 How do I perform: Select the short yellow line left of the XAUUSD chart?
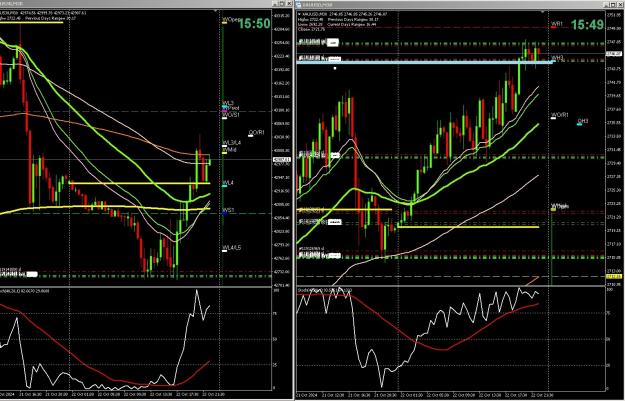click(x=344, y=209)
